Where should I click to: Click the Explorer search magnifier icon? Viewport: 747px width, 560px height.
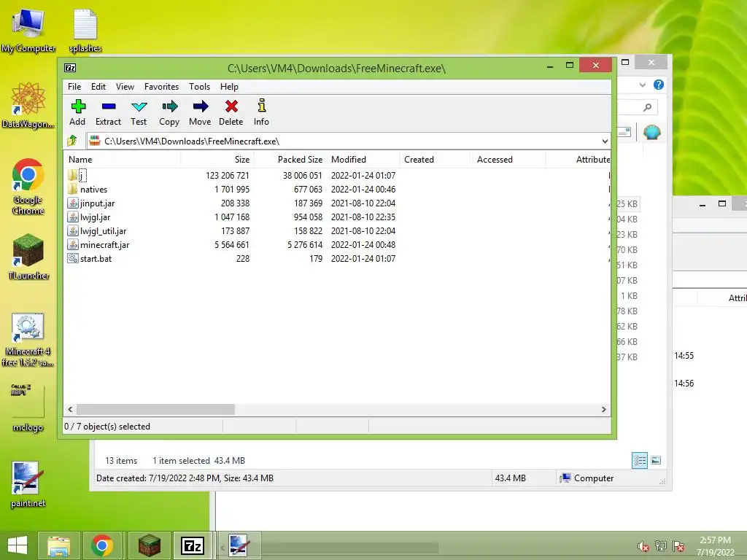(x=647, y=107)
